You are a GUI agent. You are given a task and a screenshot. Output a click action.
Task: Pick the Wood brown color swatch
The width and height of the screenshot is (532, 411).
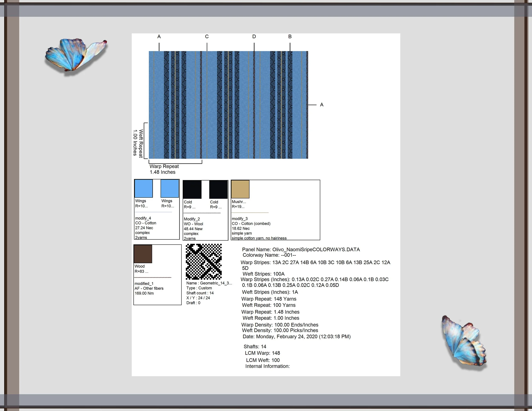(x=143, y=254)
